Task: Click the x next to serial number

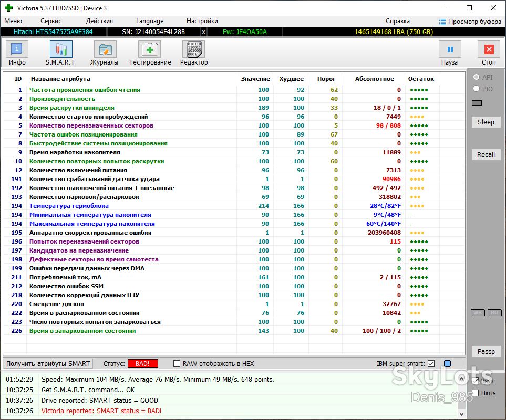Action: coord(203,32)
